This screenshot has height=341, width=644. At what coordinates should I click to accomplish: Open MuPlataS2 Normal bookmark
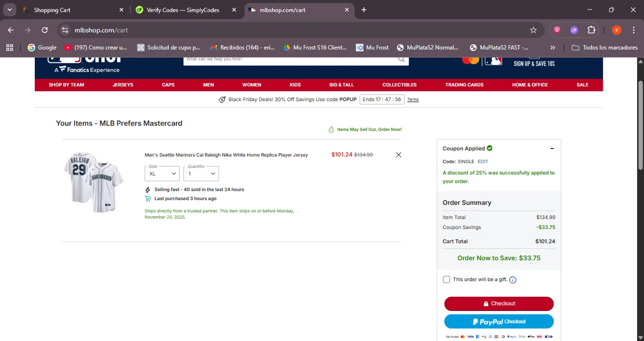point(428,48)
